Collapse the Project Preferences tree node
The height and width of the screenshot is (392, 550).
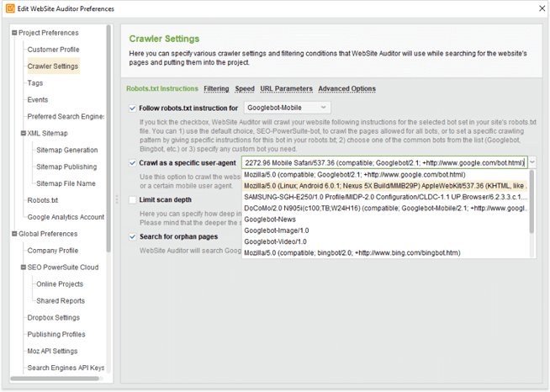pyautogui.click(x=14, y=33)
